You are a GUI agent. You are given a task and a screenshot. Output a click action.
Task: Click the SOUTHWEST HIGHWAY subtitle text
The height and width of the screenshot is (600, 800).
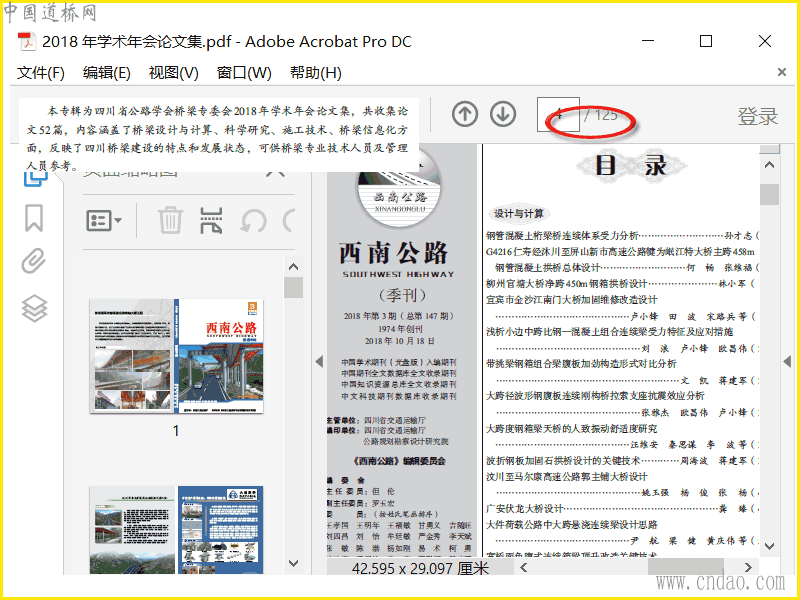tap(398, 274)
